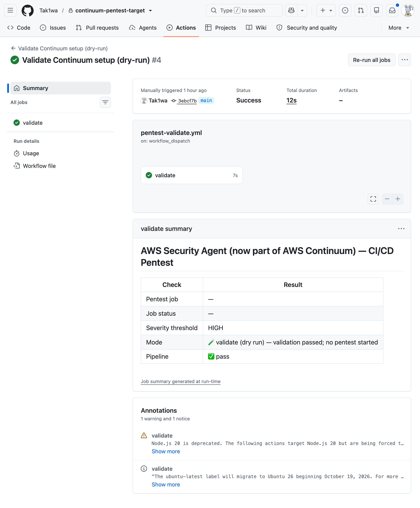Open the issues icon in header
The width and height of the screenshot is (420, 508).
[x=345, y=10]
